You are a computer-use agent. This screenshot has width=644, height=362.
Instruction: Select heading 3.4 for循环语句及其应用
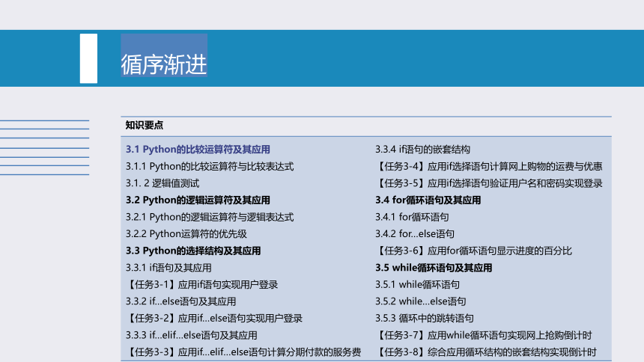428,200
